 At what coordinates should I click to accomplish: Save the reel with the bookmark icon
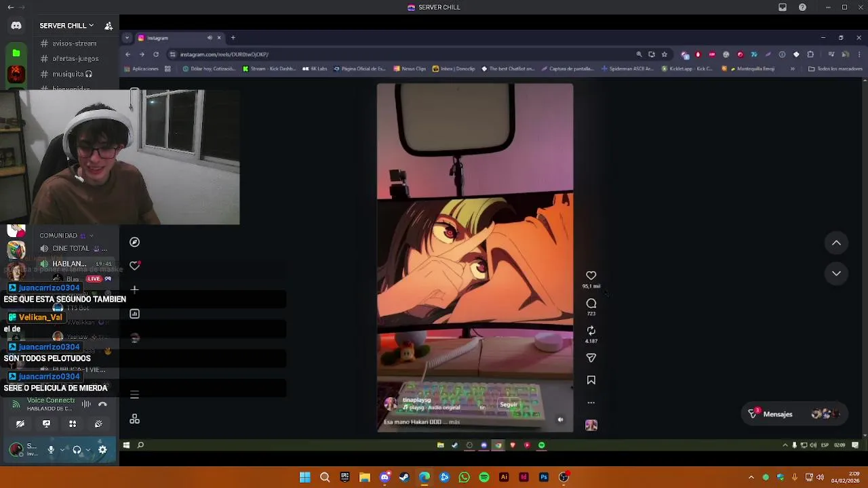[x=591, y=380]
